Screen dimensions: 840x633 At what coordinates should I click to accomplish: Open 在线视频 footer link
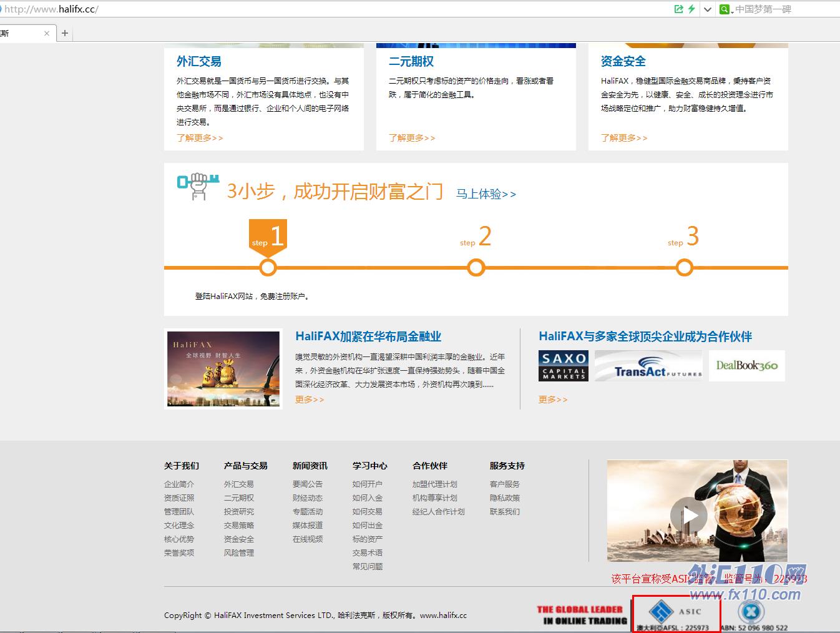pos(308,539)
